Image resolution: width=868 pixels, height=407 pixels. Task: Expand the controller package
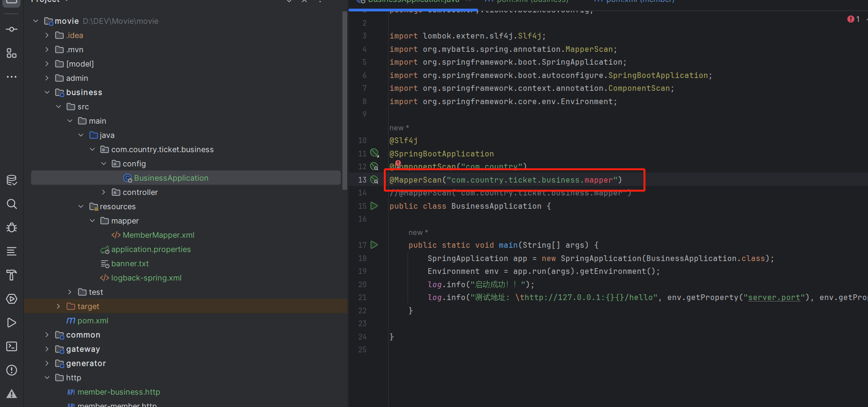[104, 192]
